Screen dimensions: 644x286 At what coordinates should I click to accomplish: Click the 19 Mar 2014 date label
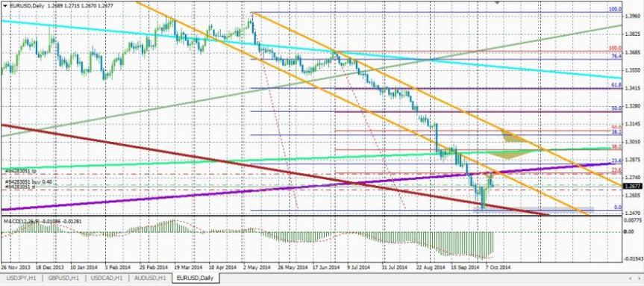189,267
